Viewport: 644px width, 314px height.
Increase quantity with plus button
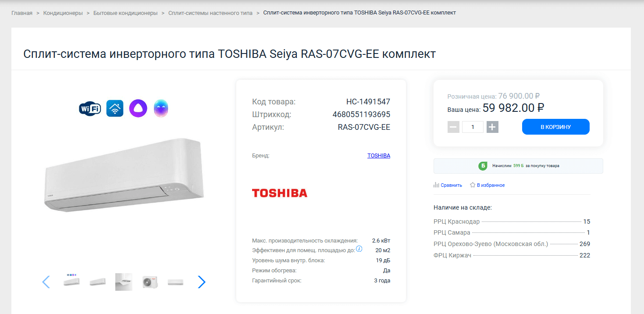(x=492, y=127)
